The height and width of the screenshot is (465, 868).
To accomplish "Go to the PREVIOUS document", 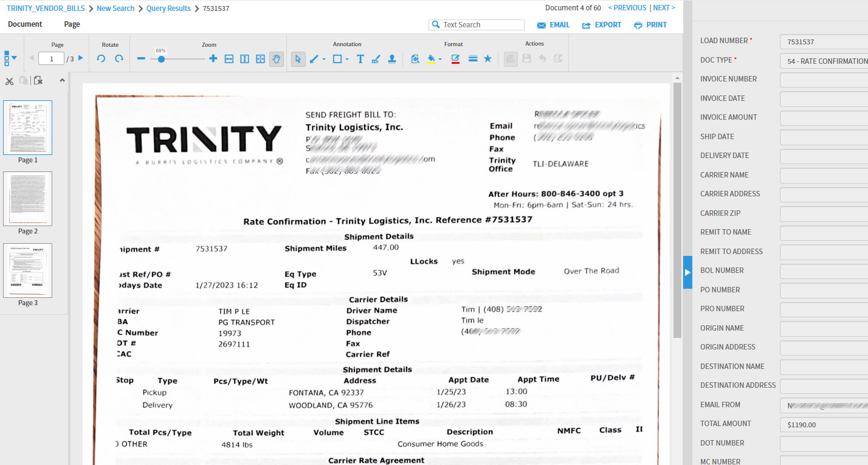I will click(627, 8).
